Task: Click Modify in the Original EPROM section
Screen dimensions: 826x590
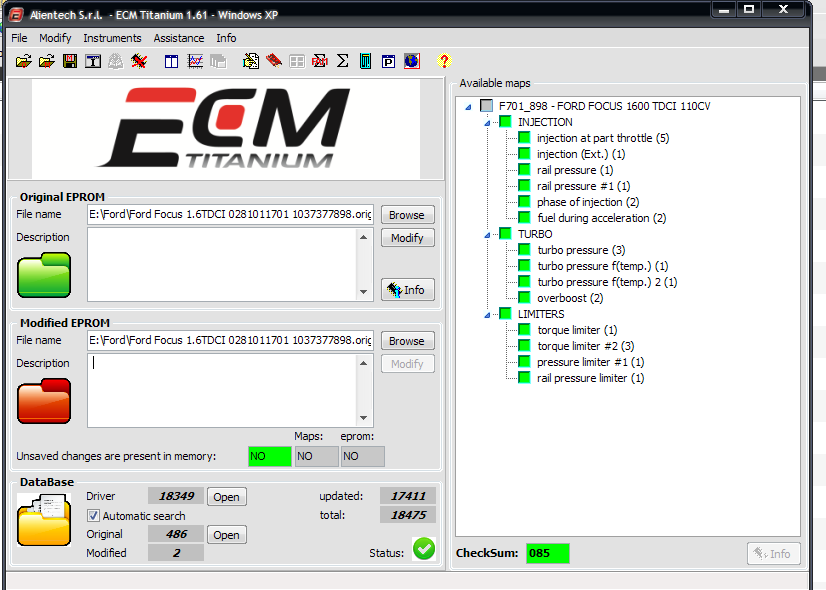Action: coord(407,238)
